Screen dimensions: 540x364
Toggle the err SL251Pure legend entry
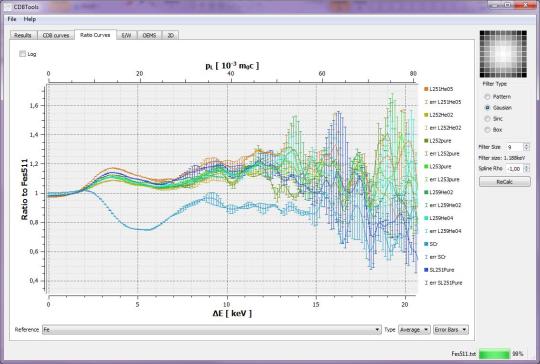[x=443, y=283]
